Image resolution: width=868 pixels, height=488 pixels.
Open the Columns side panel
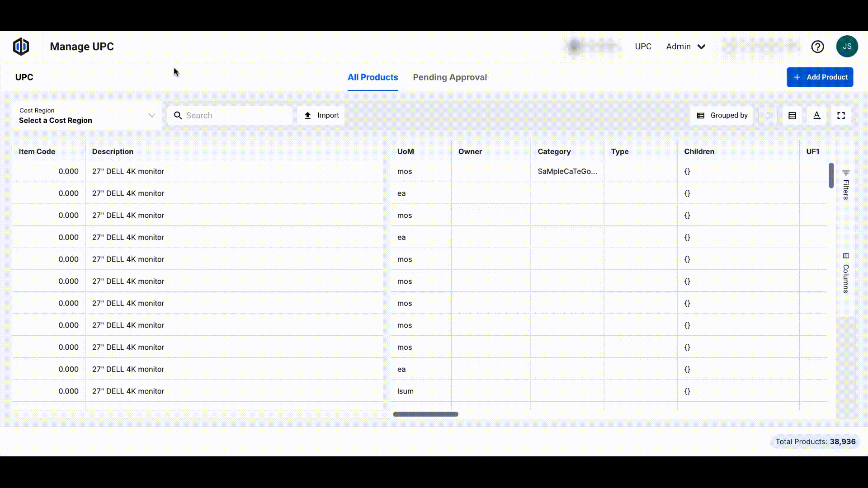(846, 273)
